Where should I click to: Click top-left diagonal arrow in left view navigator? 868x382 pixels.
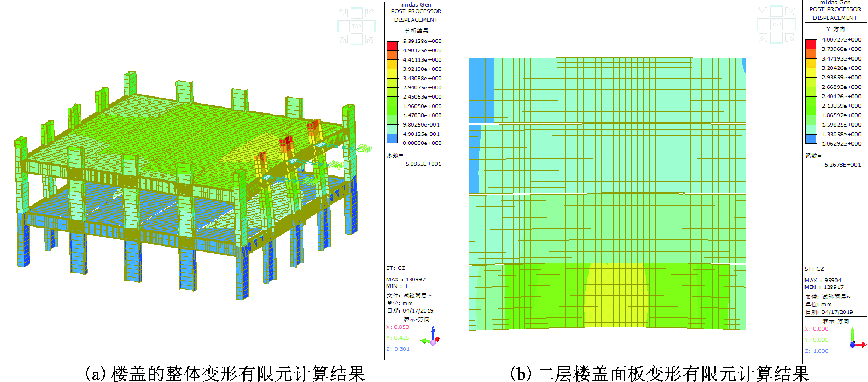click(x=343, y=13)
